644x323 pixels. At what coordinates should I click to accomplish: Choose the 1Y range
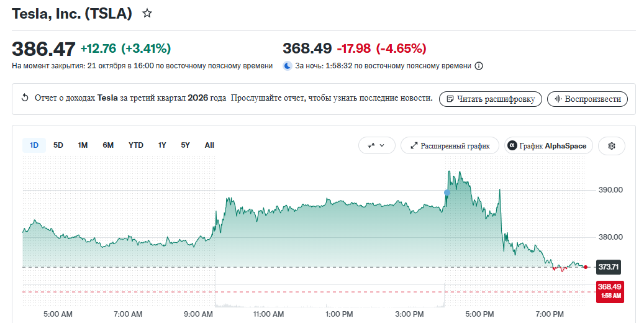162,145
